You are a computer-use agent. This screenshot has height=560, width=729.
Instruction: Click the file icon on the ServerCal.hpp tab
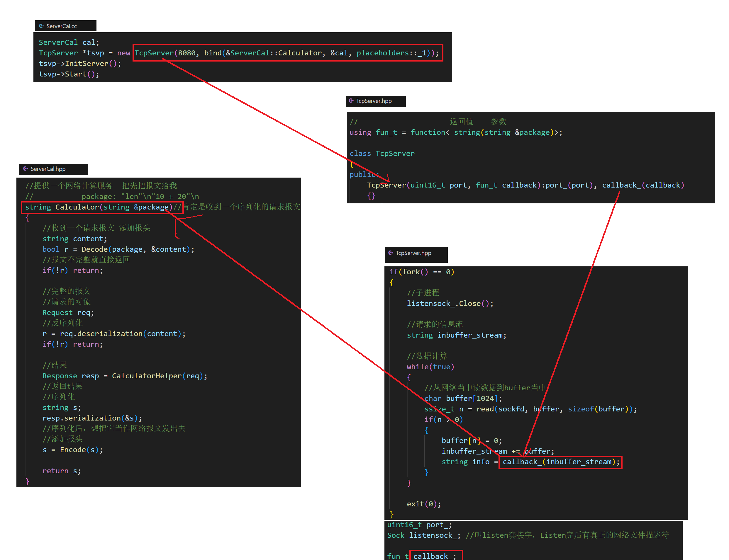pos(26,169)
